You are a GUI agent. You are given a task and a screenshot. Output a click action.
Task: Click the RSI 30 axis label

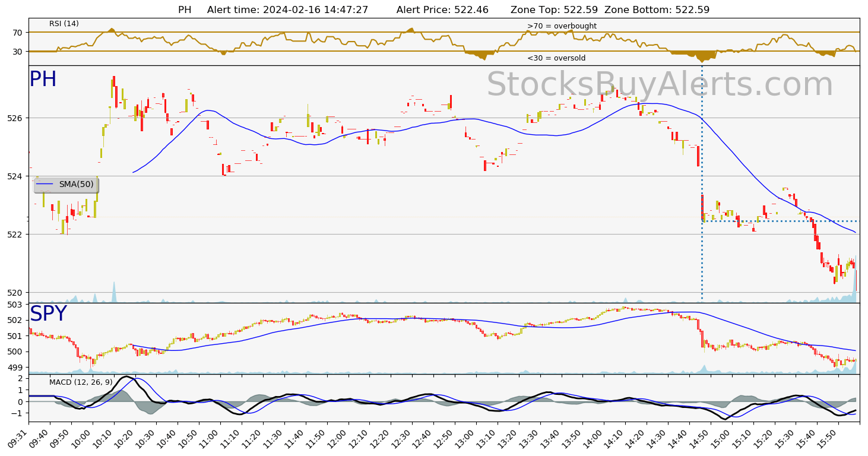pyautogui.click(x=17, y=52)
